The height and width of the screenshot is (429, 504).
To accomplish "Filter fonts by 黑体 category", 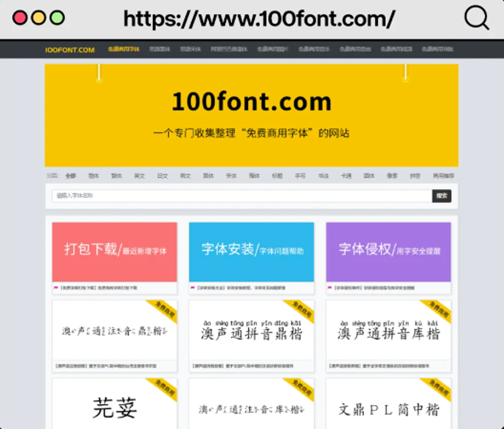I will coord(208,176).
